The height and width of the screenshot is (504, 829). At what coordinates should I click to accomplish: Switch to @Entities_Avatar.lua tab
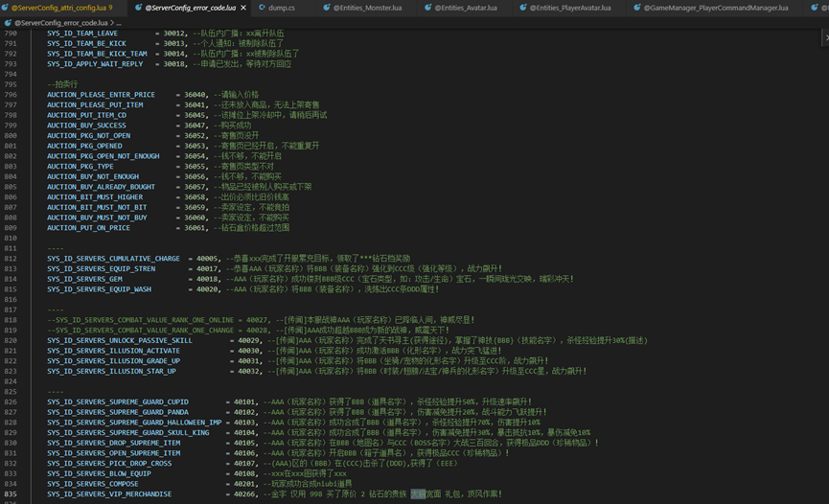click(x=465, y=8)
